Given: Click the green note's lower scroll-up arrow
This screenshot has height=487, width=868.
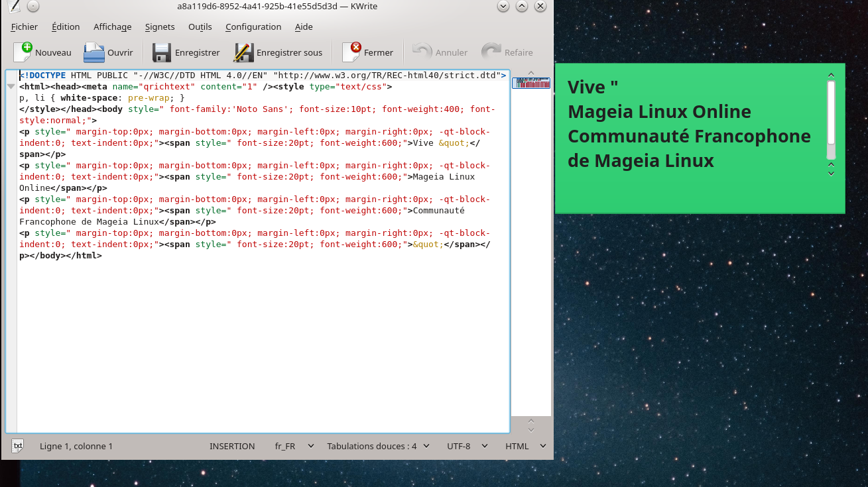Looking at the screenshot, I should point(831,165).
